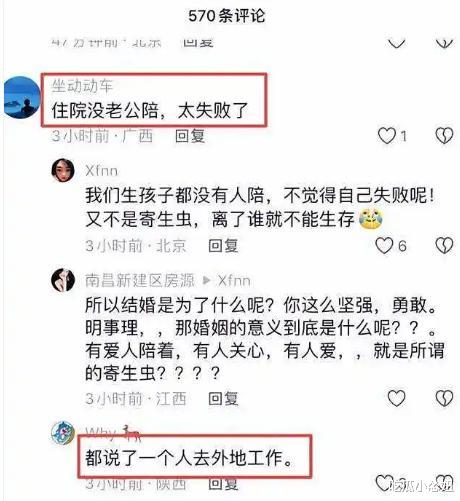The width and height of the screenshot is (460, 501).
Task: Dislike the comment '住院没老公陪，太失败了'
Action: click(x=444, y=136)
